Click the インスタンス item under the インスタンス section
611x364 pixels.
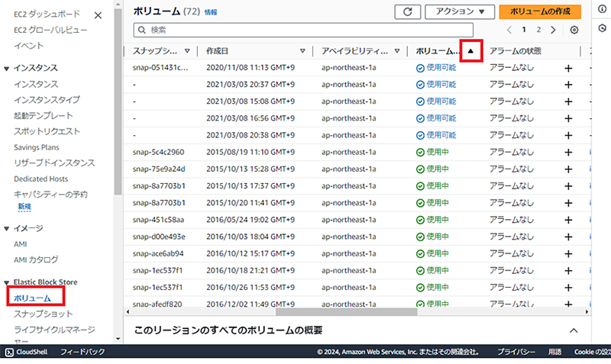[36, 84]
